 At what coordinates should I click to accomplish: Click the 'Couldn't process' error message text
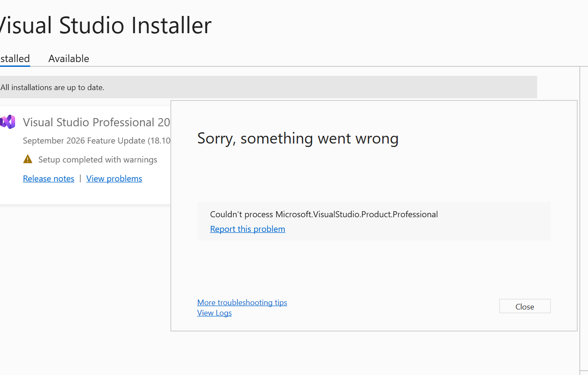point(324,214)
